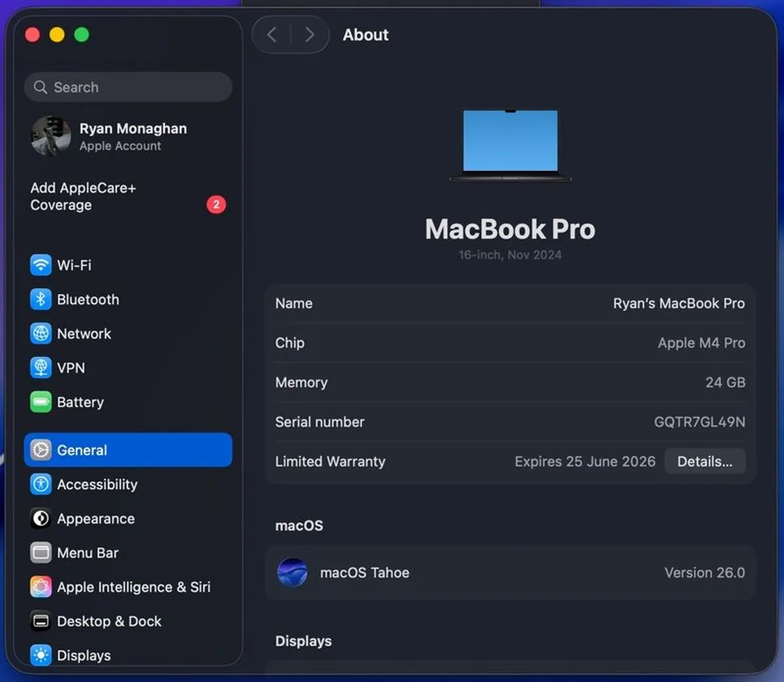Screen dimensions: 784x682
Task: Expand warranty Details for this Mac
Action: point(705,461)
